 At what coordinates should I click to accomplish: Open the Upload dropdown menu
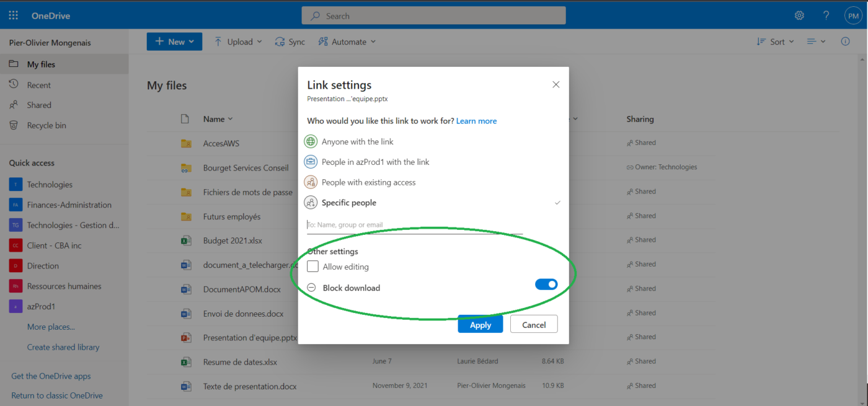tap(238, 42)
